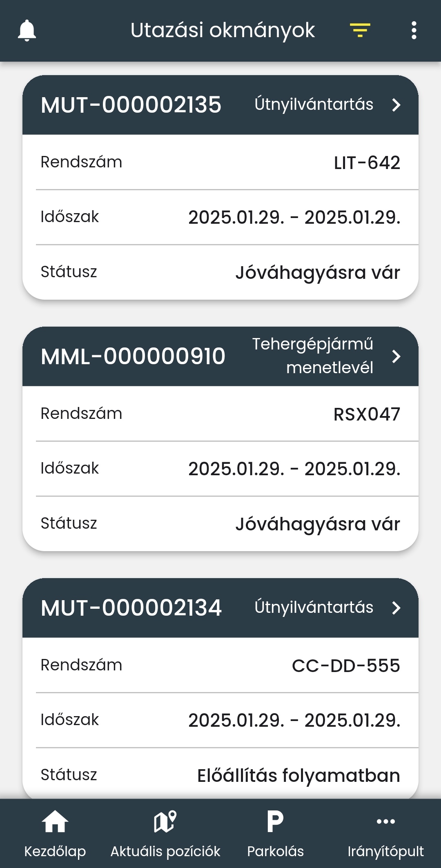Expand MML-000000910 with its chevron arrow
441x868 pixels.
(396, 356)
